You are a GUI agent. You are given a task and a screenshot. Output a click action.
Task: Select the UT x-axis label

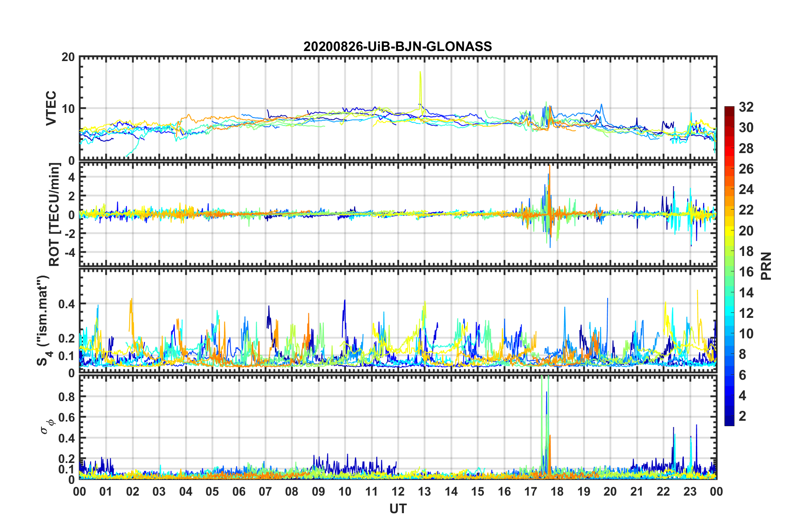[398, 509]
